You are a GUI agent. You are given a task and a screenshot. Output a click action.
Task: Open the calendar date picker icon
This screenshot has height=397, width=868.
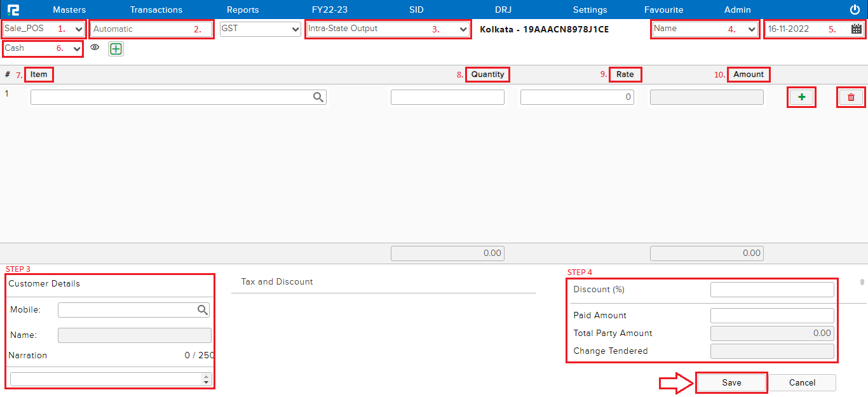pos(857,29)
